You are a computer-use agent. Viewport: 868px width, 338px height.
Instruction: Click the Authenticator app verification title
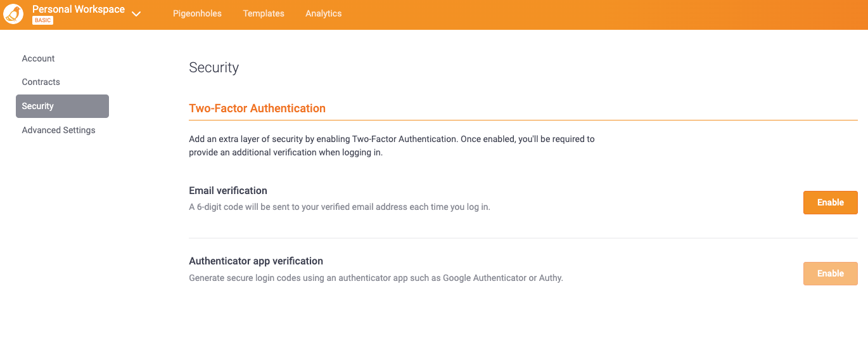[256, 261]
